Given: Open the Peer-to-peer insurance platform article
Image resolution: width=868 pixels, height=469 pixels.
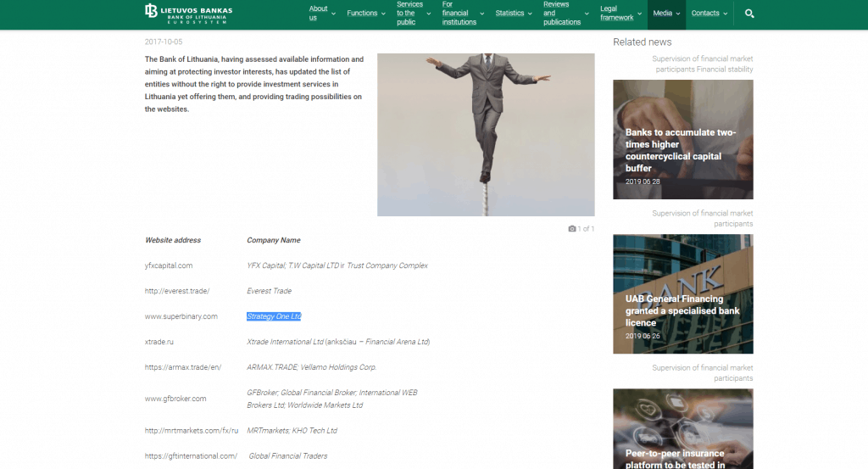Looking at the screenshot, I should click(x=682, y=458).
